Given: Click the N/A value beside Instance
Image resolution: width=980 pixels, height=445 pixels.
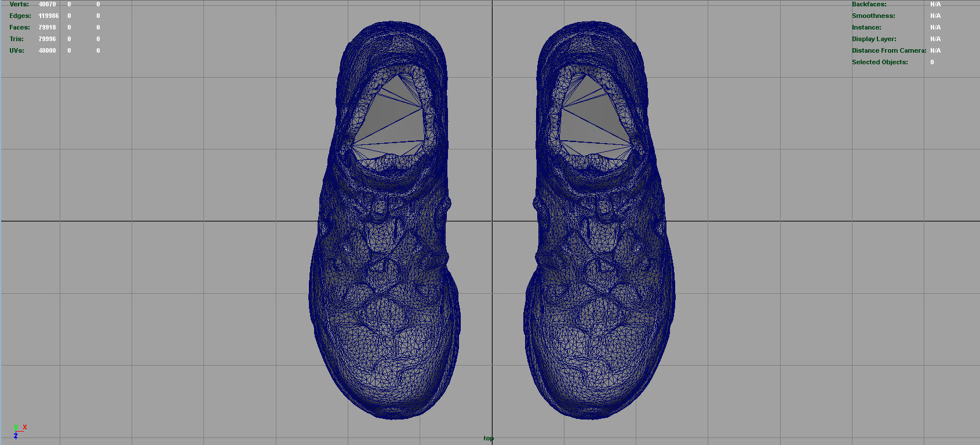Looking at the screenshot, I should click(935, 27).
